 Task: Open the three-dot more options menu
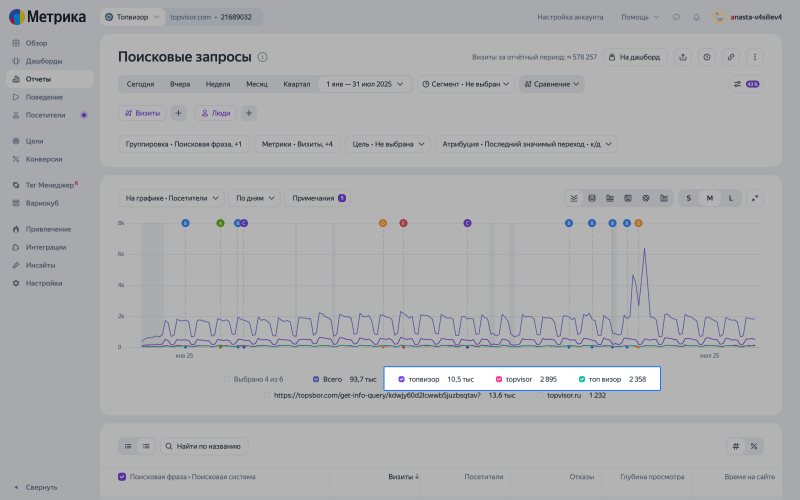coord(755,57)
